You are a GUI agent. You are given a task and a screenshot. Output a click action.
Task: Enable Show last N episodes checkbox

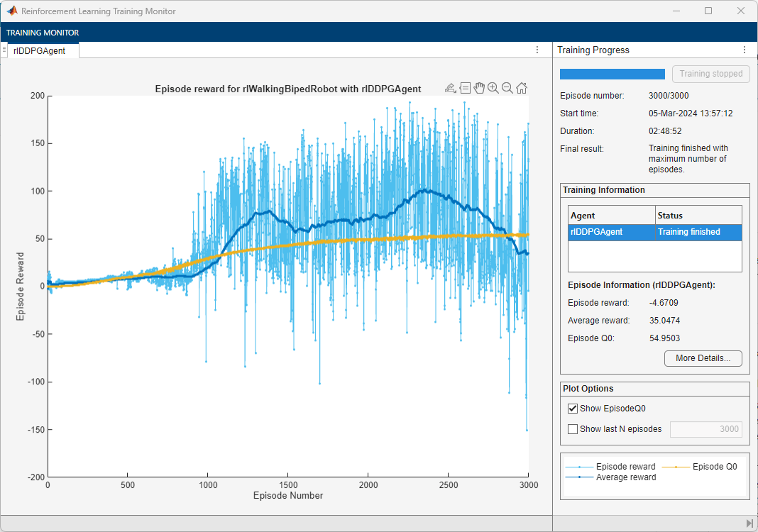tap(573, 428)
